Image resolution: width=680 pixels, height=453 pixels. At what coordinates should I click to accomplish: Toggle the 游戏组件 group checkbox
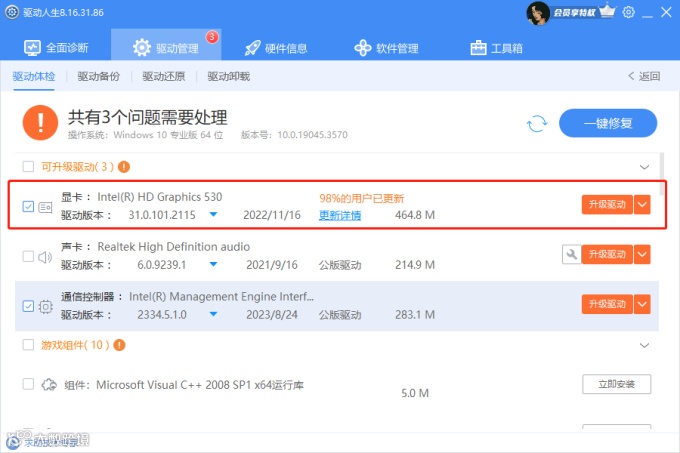pos(28,345)
